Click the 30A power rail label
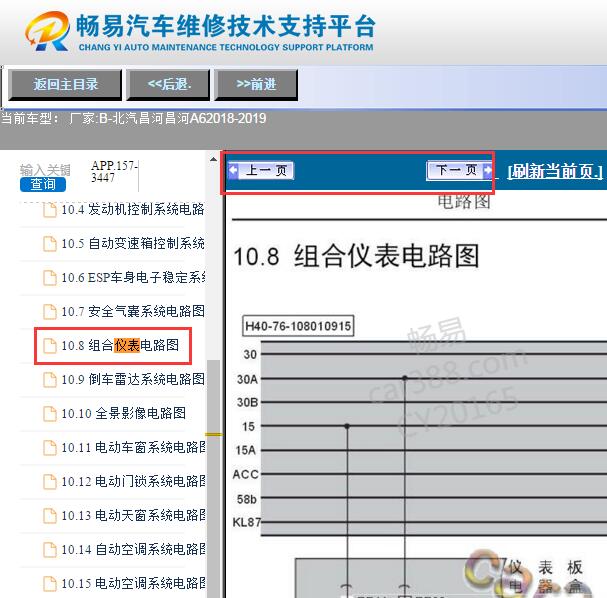This screenshot has width=607, height=598. tap(247, 379)
